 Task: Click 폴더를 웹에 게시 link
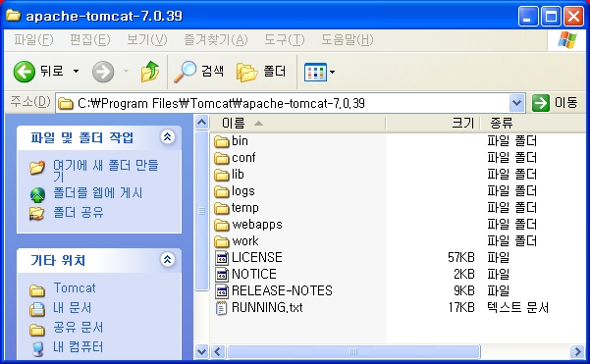(98, 193)
